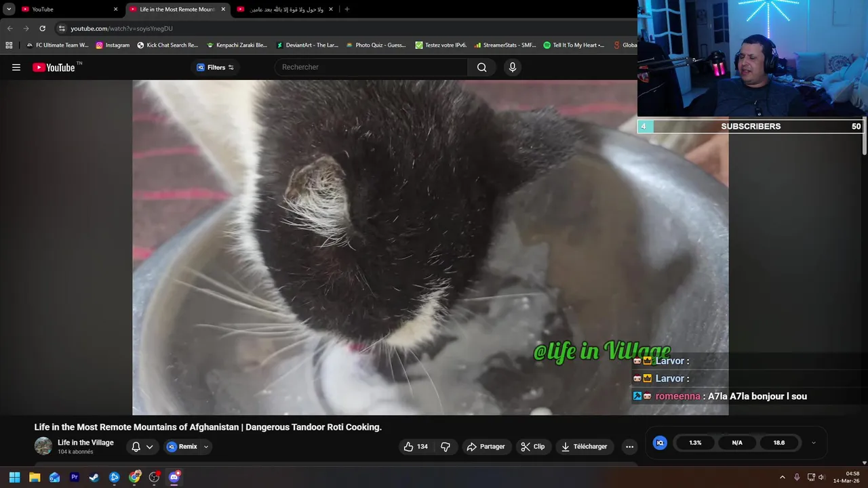Select the N/A stat pill

pyautogui.click(x=737, y=443)
